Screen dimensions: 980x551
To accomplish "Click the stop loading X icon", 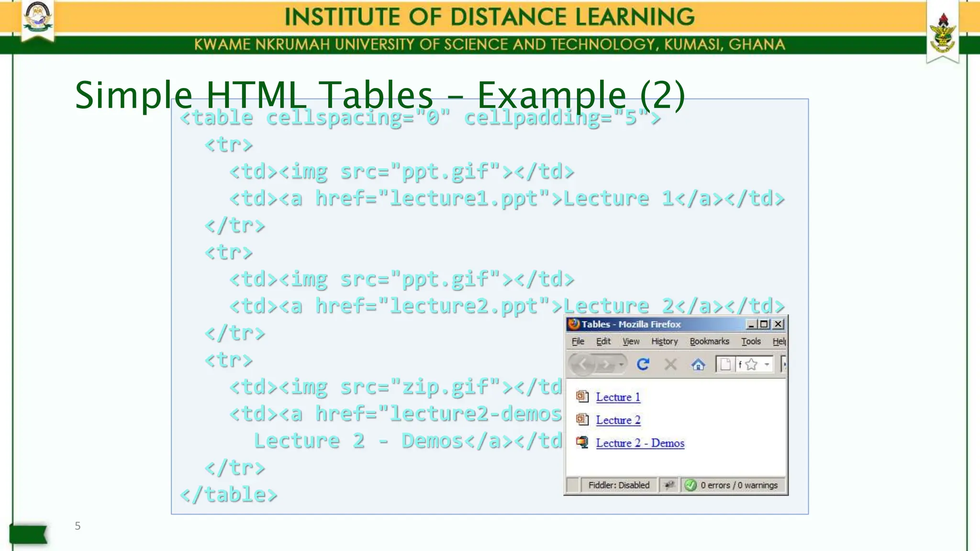I will pos(670,364).
